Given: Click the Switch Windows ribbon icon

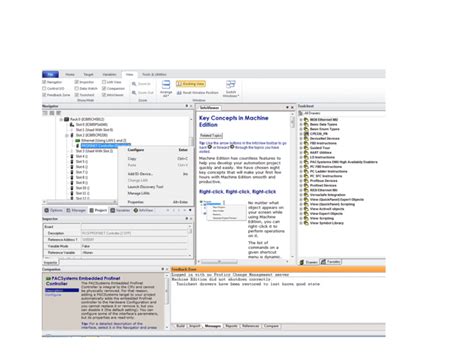Looking at the screenshot, I should click(x=231, y=84).
